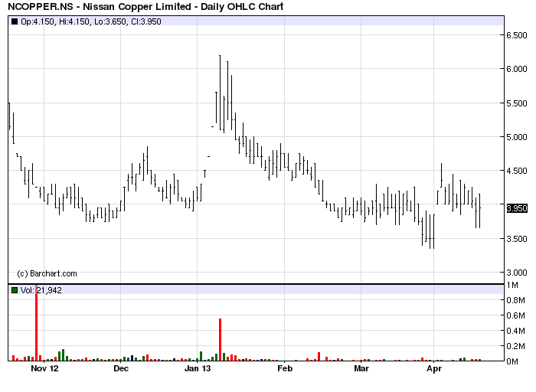Click the January price peak bar above 6.000

point(220,93)
